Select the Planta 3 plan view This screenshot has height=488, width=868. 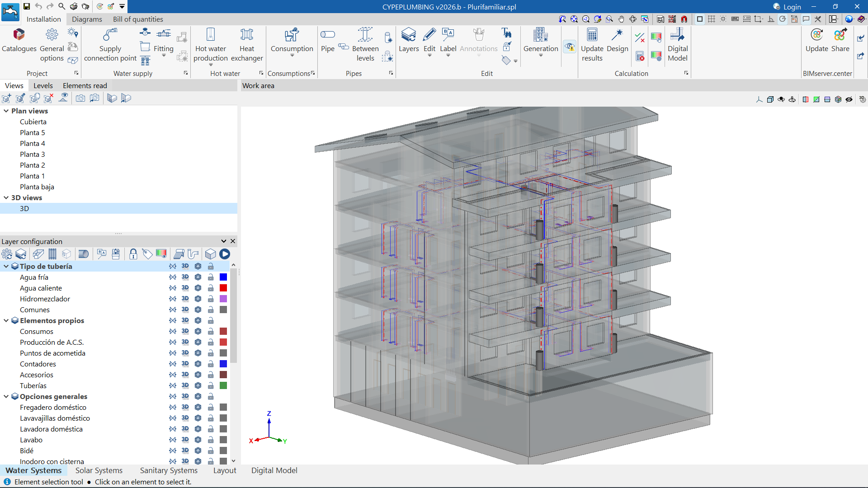[x=32, y=154]
